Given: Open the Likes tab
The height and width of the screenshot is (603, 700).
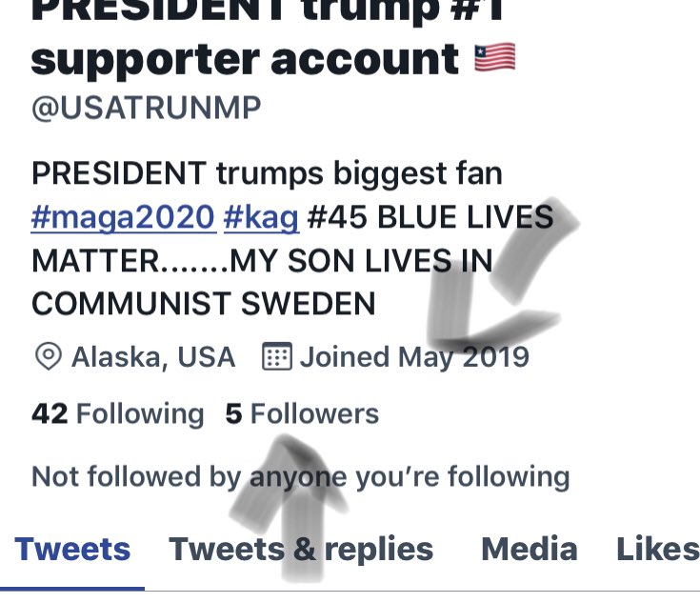Looking at the screenshot, I should pos(657,549).
